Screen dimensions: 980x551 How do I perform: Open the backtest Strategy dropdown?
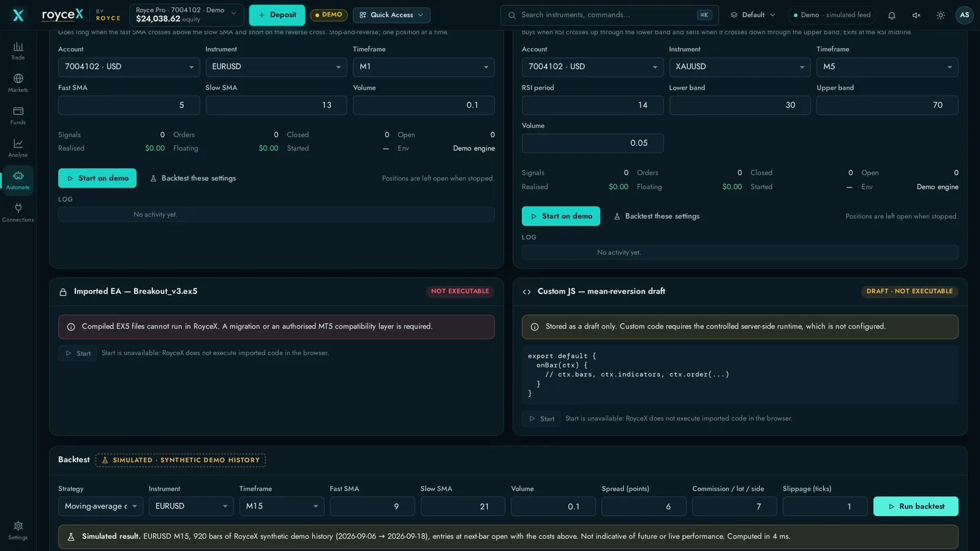point(100,506)
